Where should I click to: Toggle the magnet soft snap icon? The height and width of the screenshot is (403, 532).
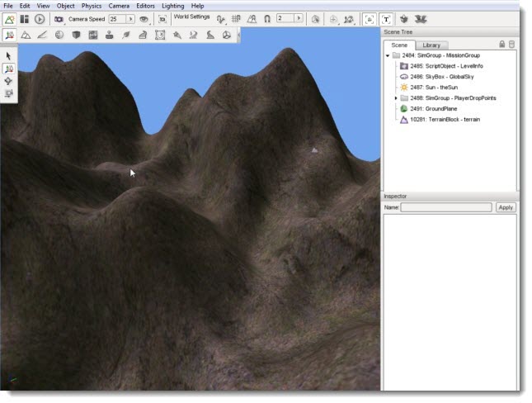click(267, 19)
